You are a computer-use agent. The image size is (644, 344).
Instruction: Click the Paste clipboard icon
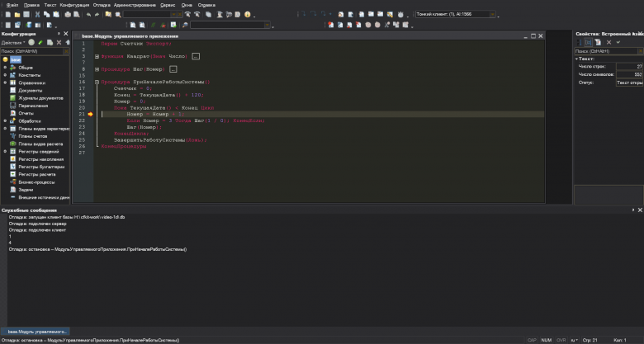tap(56, 14)
